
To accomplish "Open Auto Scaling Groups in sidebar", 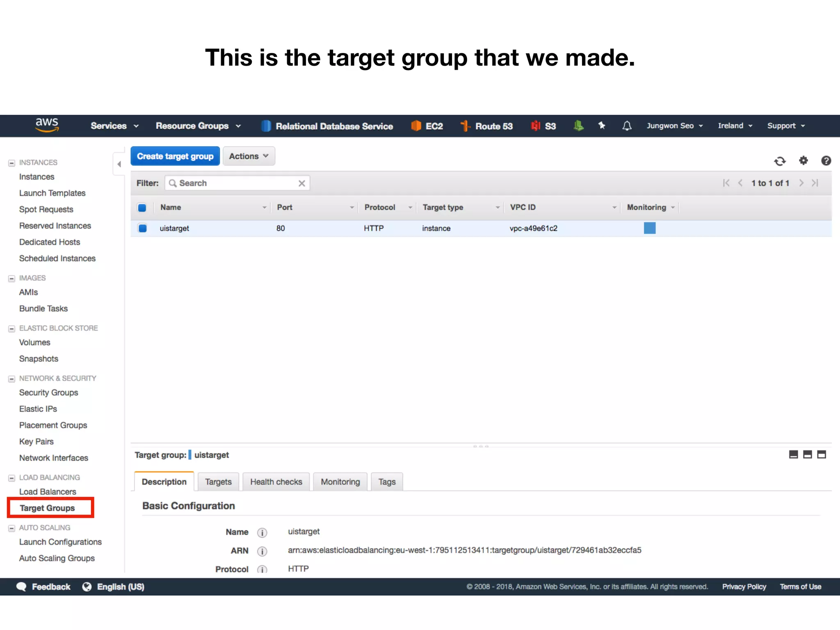I will coord(57,558).
